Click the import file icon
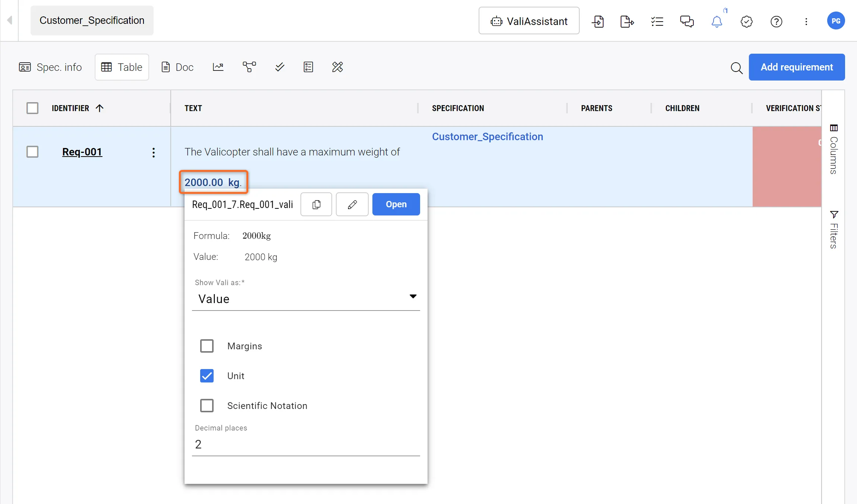The height and width of the screenshot is (504, 857). (598, 21)
